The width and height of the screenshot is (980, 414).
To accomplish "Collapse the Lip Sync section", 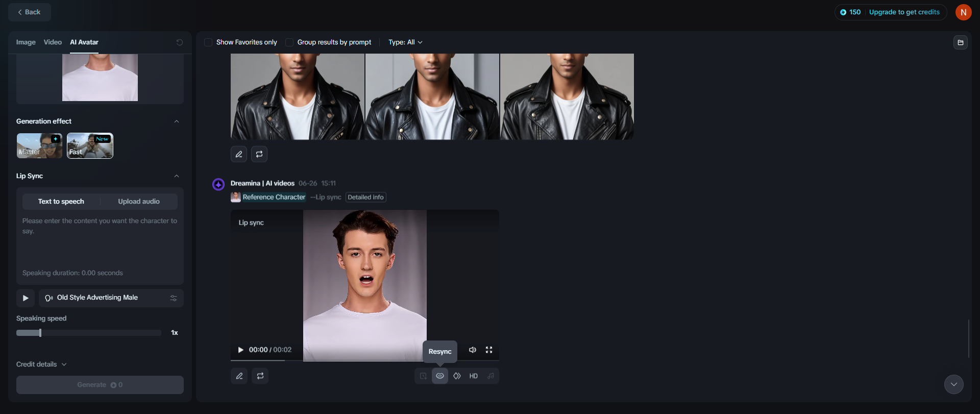I will point(177,176).
